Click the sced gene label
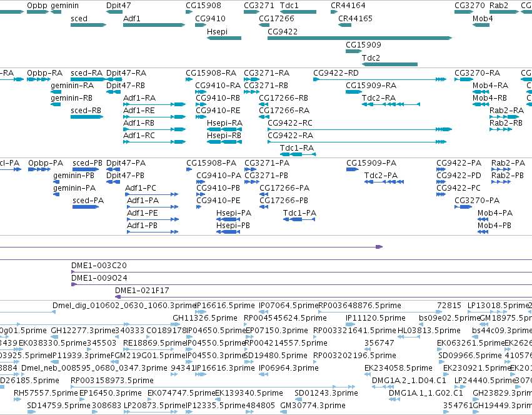Screen dimensions: 532x415 79,19
